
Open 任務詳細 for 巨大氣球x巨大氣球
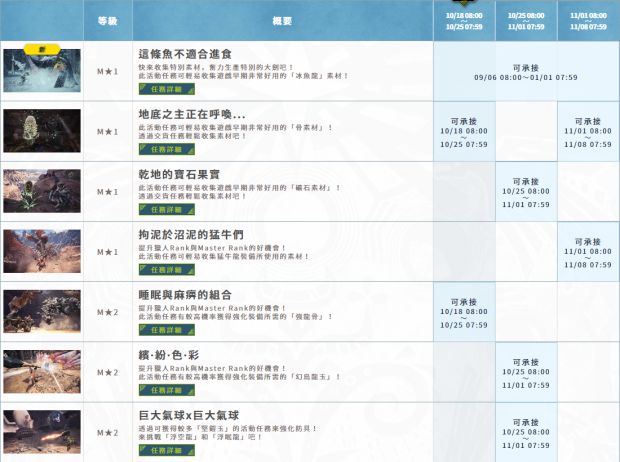[166, 450]
